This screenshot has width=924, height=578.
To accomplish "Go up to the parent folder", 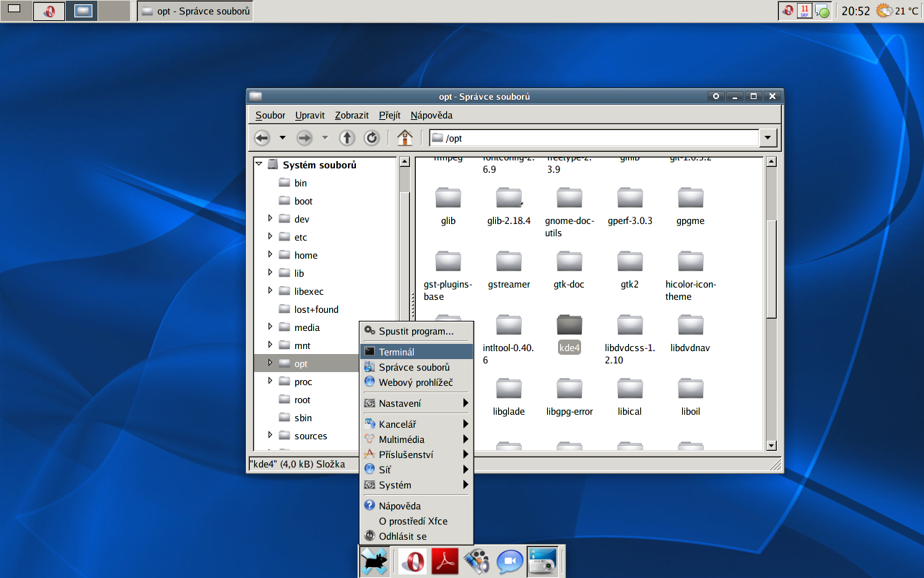I will point(347,137).
